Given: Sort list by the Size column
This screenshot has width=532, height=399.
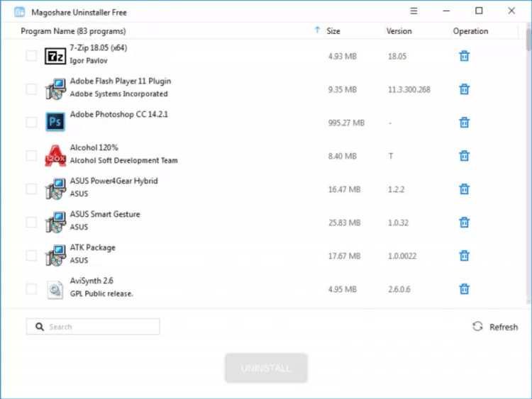Looking at the screenshot, I should pos(333,31).
